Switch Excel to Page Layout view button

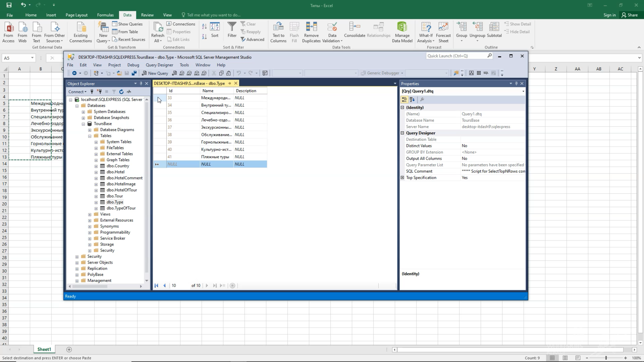click(x=565, y=358)
